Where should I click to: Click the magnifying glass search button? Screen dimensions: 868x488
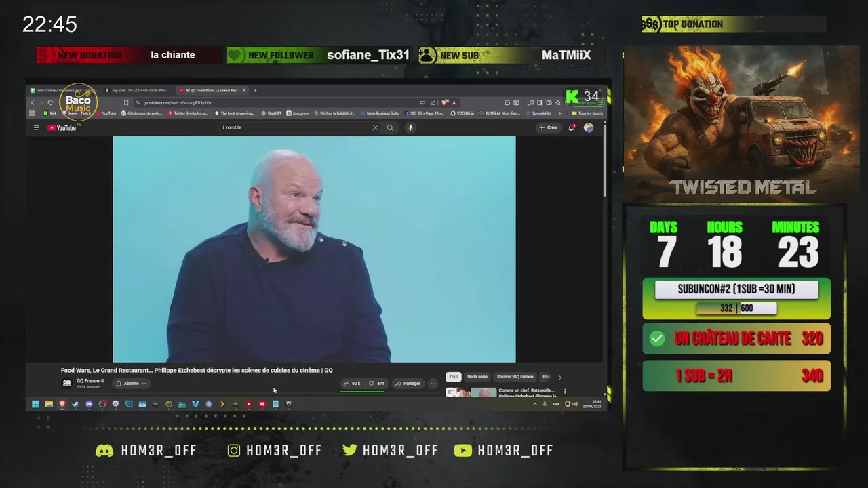[390, 127]
